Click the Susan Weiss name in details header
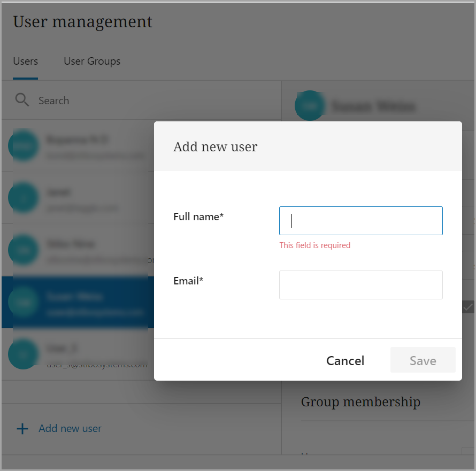Image resolution: width=476 pixels, height=471 pixels. pyautogui.click(x=373, y=106)
